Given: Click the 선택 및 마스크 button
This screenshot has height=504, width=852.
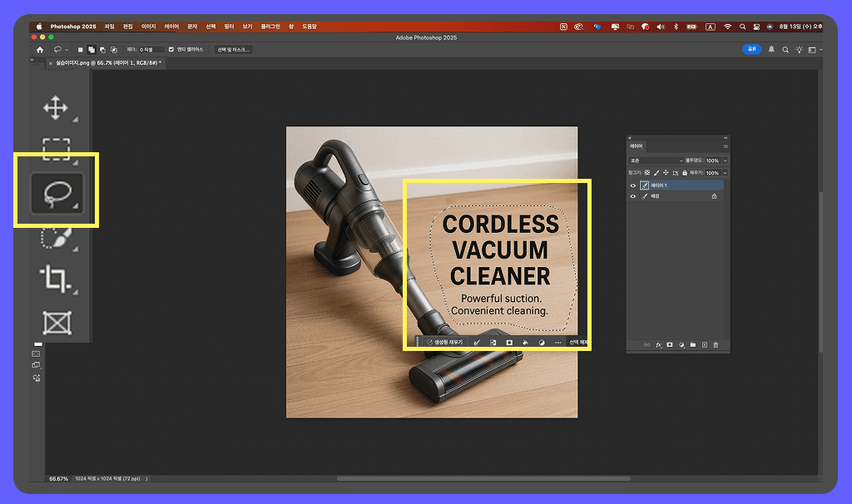Looking at the screenshot, I should 233,49.
